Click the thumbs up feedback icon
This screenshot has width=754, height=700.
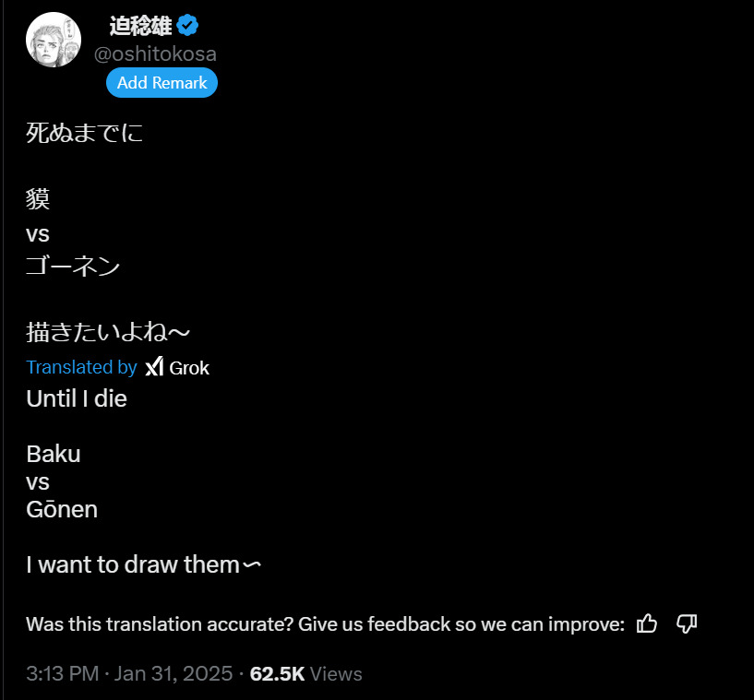pos(647,623)
